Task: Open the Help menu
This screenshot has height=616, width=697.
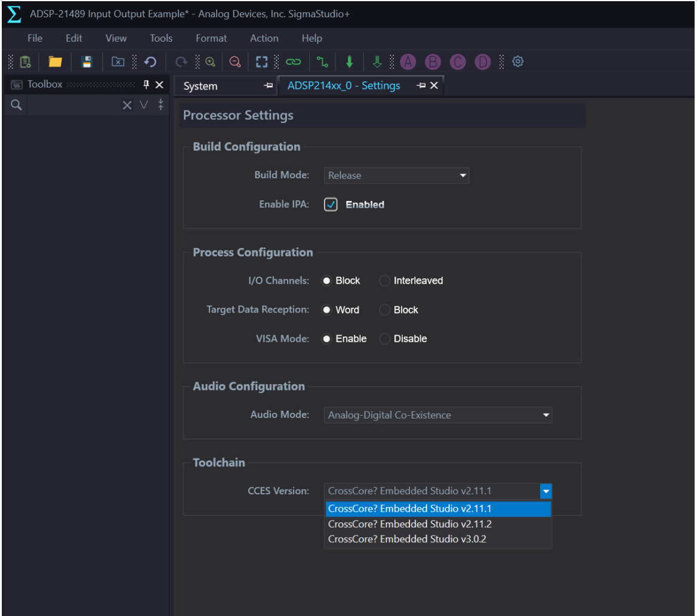Action: coord(312,38)
